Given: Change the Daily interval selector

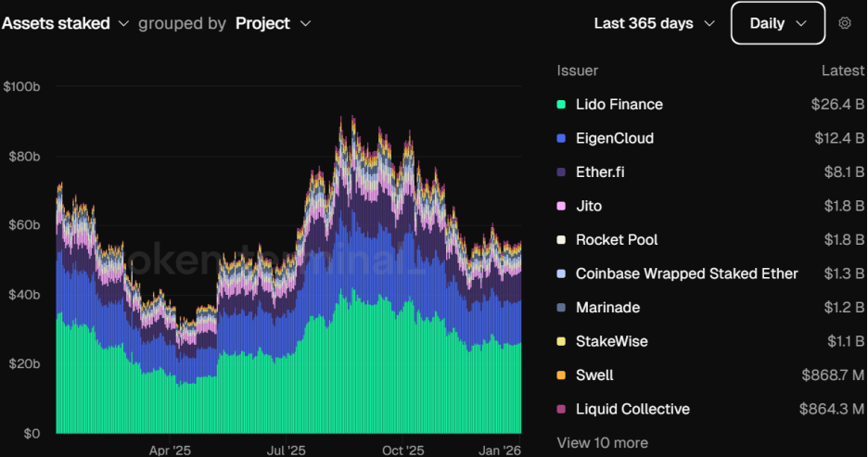Looking at the screenshot, I should point(778,23).
